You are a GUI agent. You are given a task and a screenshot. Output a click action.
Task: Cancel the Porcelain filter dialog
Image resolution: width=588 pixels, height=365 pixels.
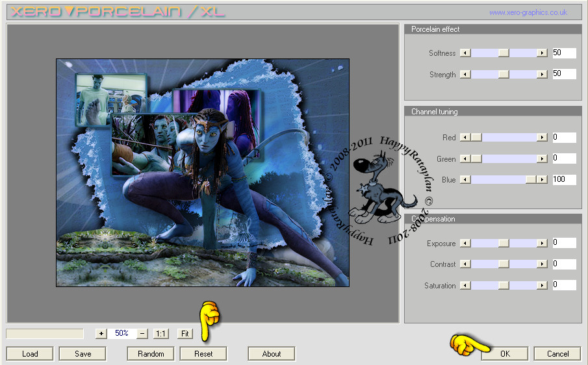click(x=557, y=354)
